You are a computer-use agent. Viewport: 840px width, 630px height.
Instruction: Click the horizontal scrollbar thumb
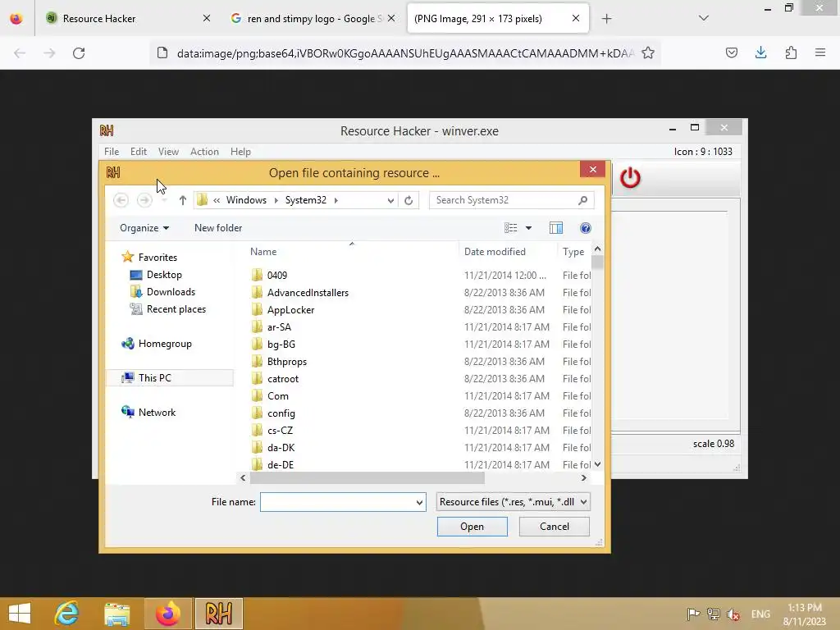(367, 478)
